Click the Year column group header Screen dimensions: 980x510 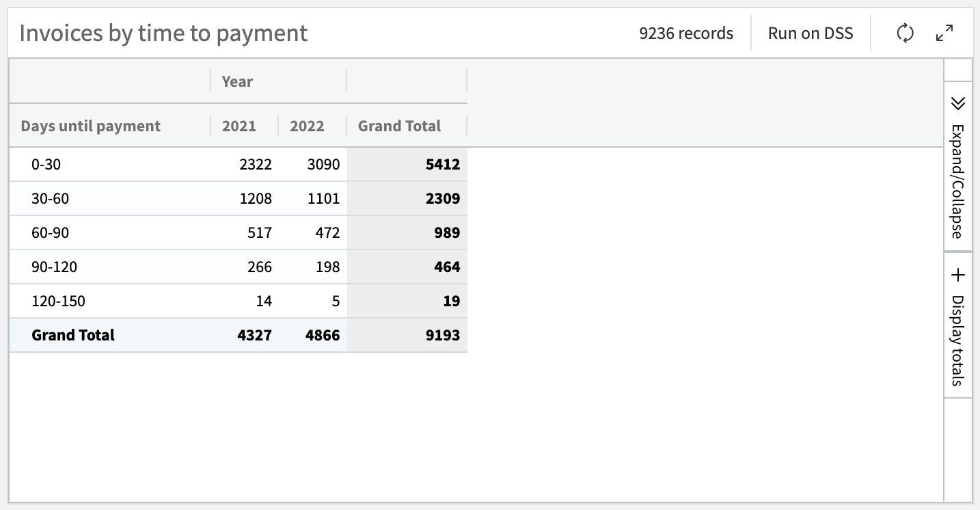(x=236, y=81)
